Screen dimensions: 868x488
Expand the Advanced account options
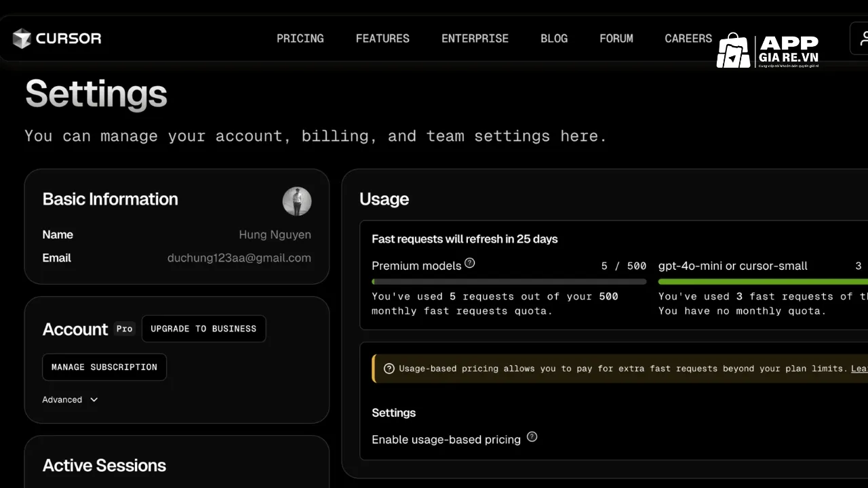tap(62, 400)
